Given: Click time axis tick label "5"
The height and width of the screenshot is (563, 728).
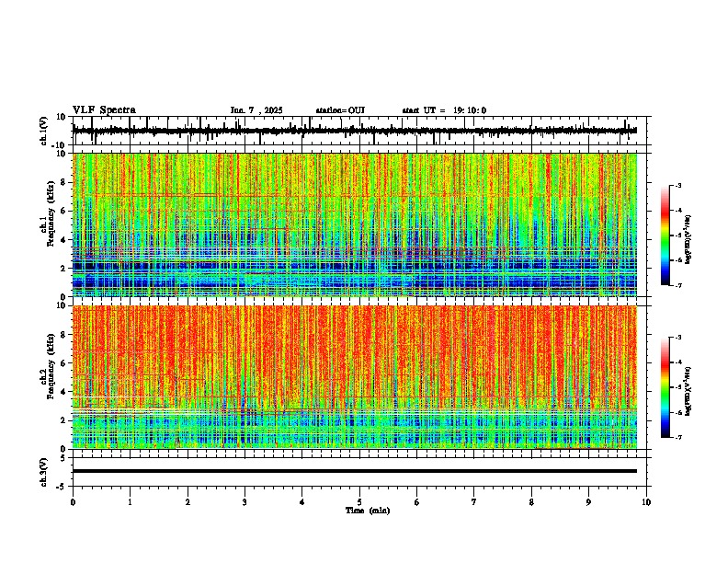Looking at the screenshot, I should [x=359, y=502].
